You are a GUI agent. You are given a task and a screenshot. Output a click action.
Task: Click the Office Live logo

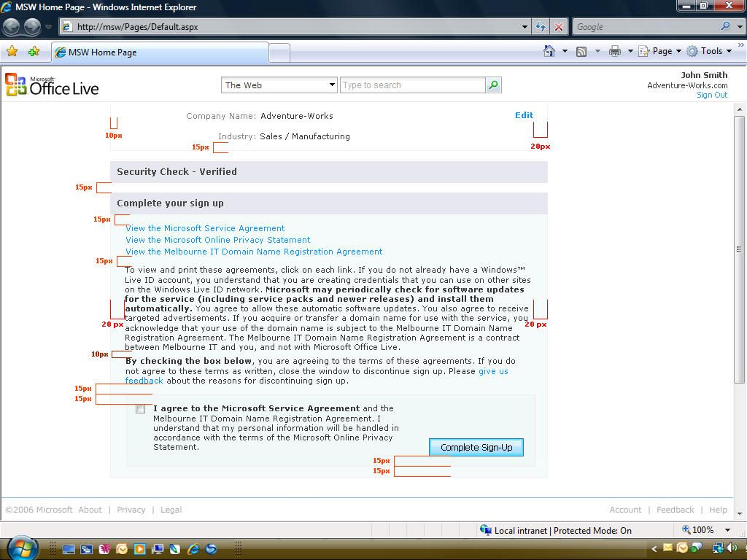52,85
